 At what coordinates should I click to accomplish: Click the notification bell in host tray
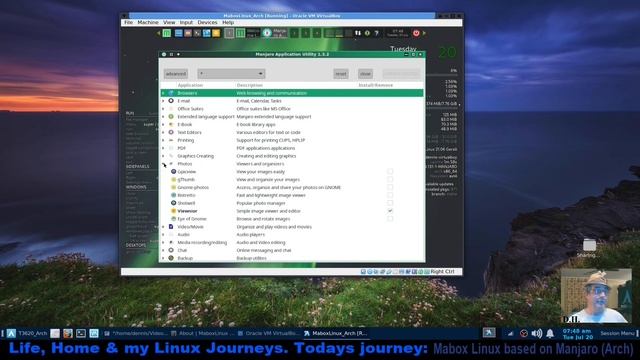(x=550, y=333)
